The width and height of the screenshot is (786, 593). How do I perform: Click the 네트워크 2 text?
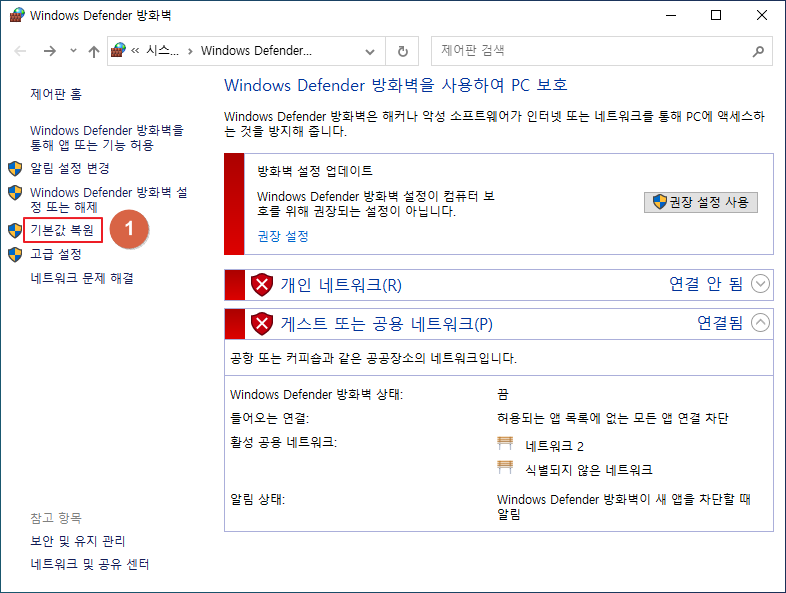tap(554, 446)
